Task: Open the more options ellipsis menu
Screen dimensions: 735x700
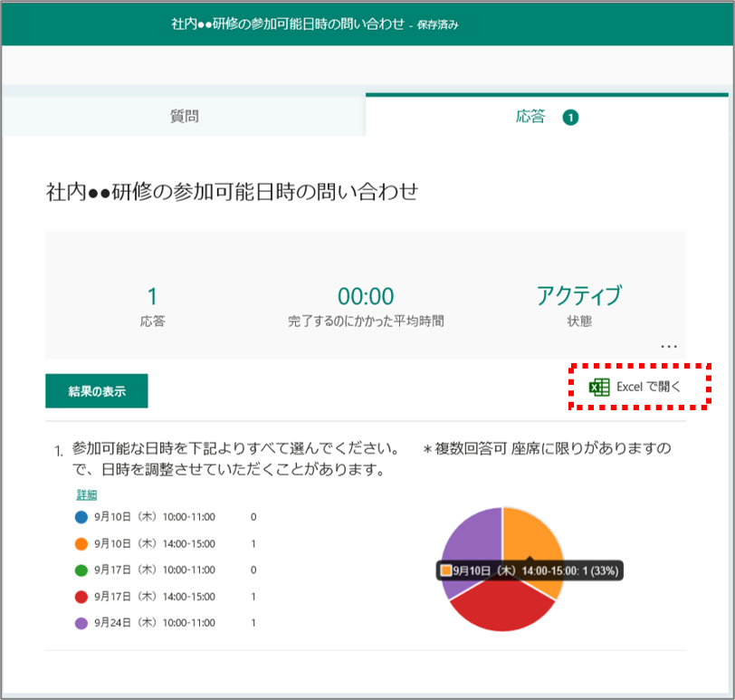Action: pyautogui.click(x=668, y=345)
